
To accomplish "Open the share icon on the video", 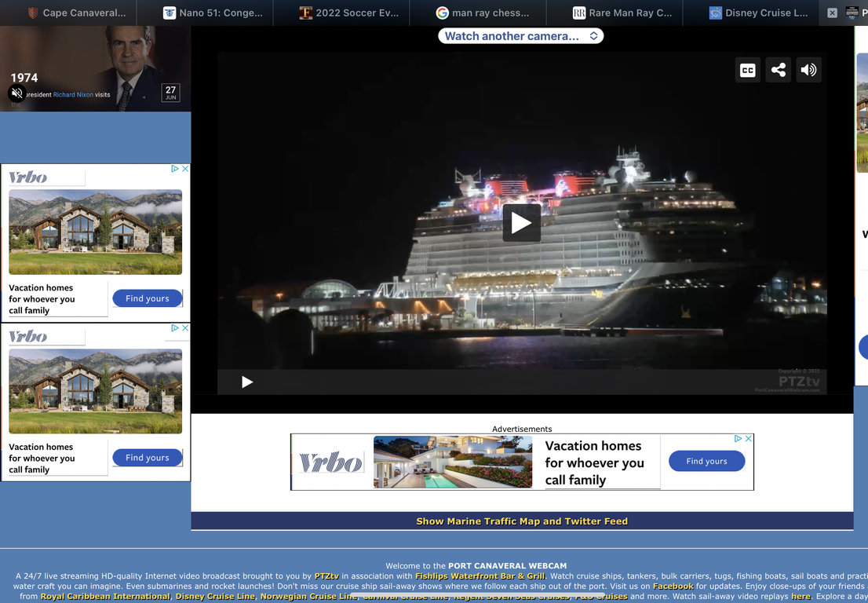I will 778,70.
